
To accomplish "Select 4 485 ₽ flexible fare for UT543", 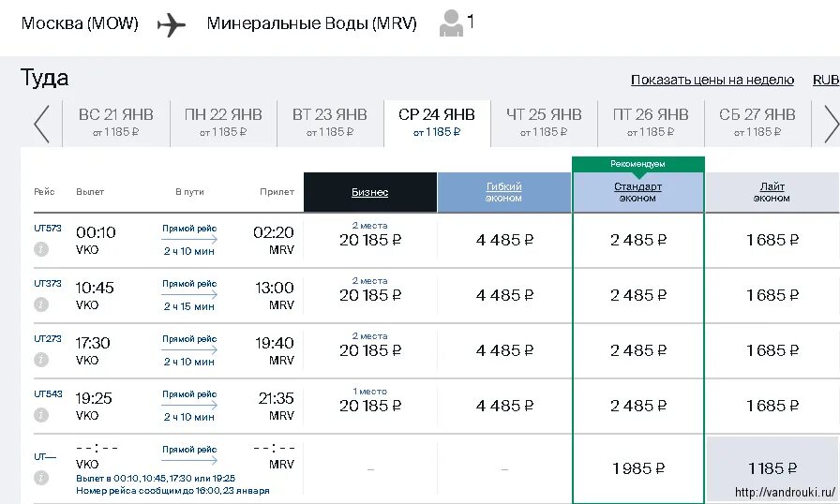I will pos(504,406).
